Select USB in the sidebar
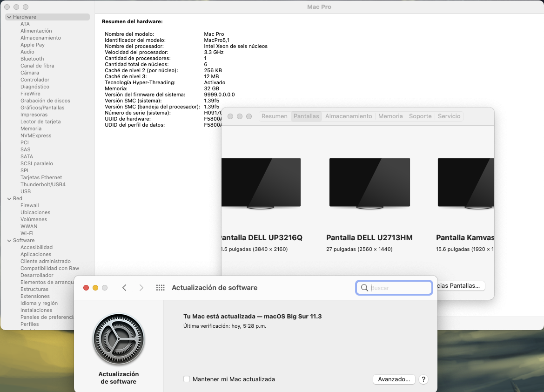Viewport: 544px width, 392px height. 26,191
